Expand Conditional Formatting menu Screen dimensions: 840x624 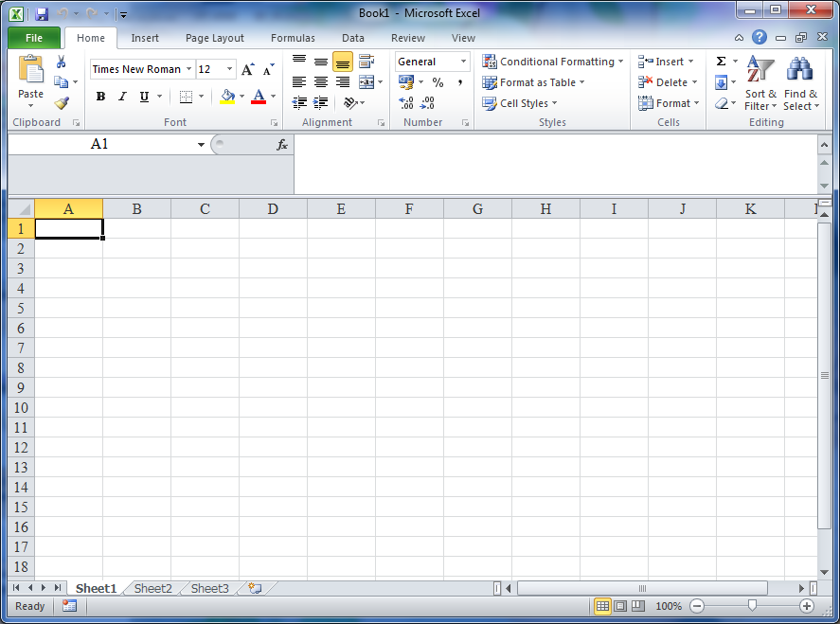(x=553, y=62)
